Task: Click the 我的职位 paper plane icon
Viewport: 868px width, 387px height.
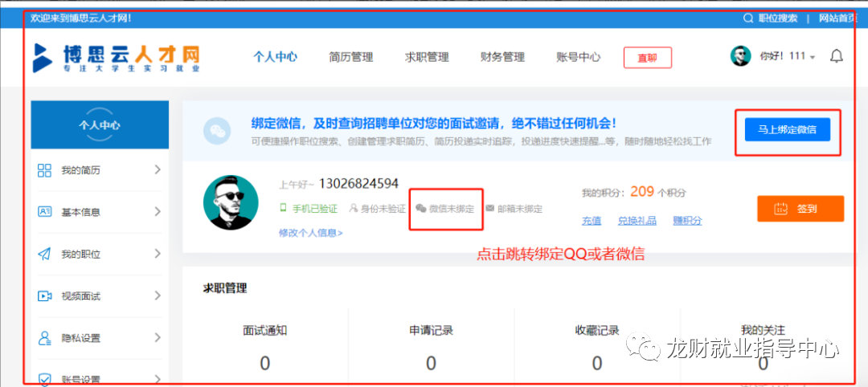Action: [x=45, y=254]
